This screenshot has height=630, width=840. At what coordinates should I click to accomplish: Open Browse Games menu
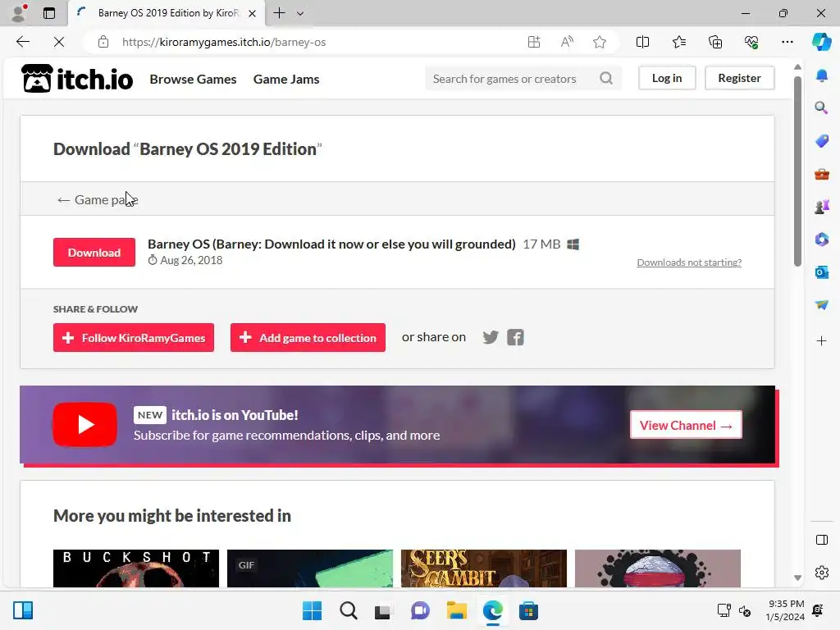tap(193, 79)
